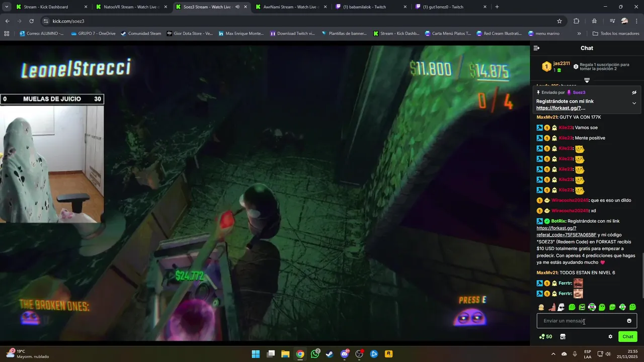Open ESP LAA keyboard language switcher
Viewport: 644px width, 362px height.
[588, 354]
